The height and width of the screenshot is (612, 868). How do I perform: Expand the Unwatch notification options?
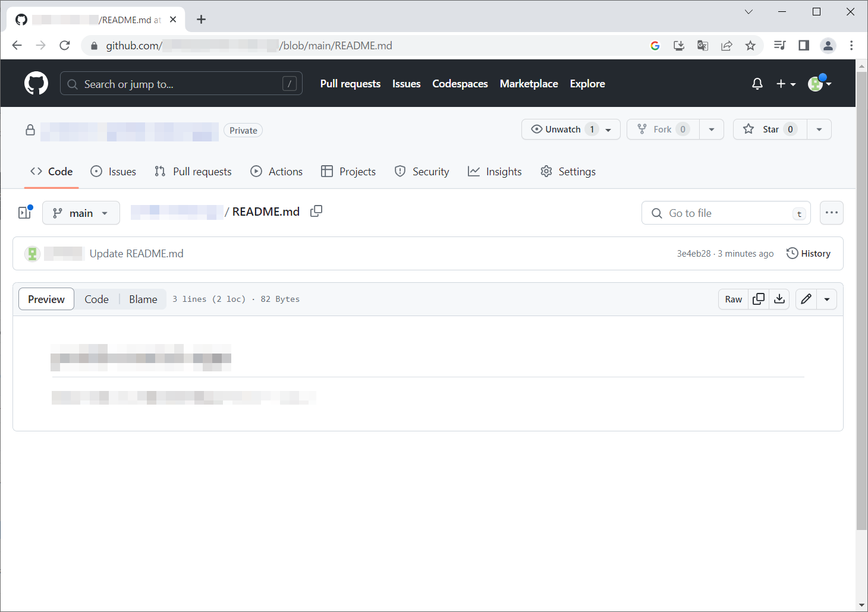coord(608,130)
